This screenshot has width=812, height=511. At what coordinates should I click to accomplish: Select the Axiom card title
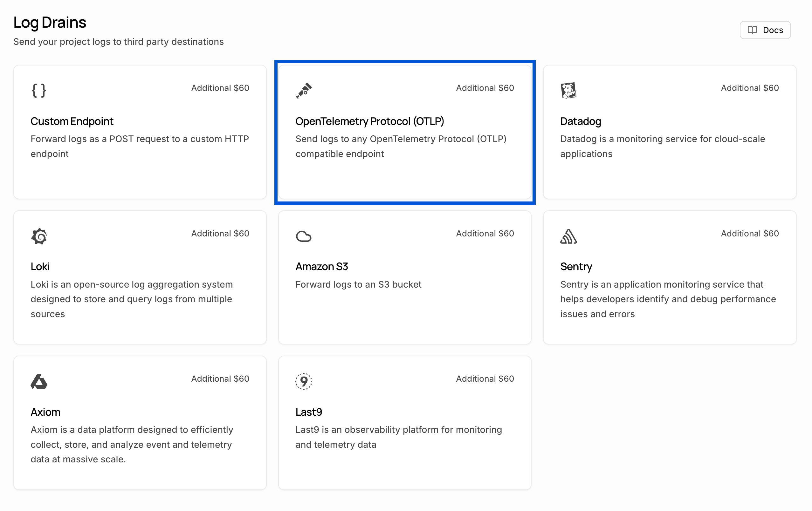coord(45,412)
